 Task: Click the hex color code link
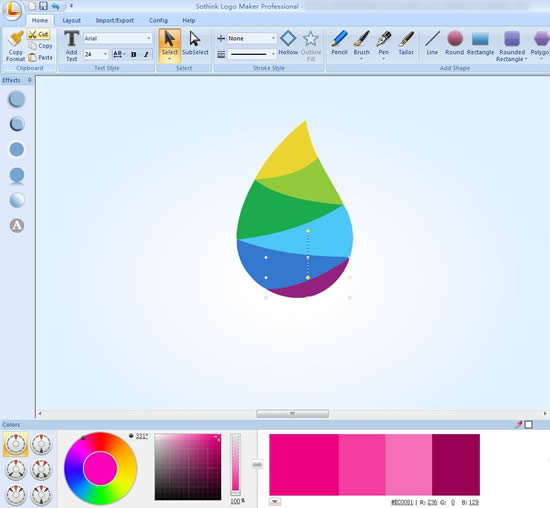tap(402, 502)
